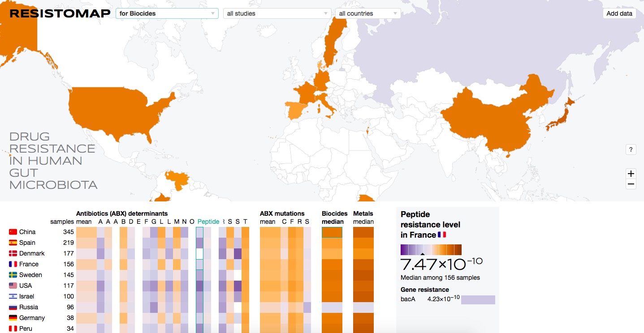The height and width of the screenshot is (333, 644).
Task: Click the Israel flag icon
Action: coord(13,296)
